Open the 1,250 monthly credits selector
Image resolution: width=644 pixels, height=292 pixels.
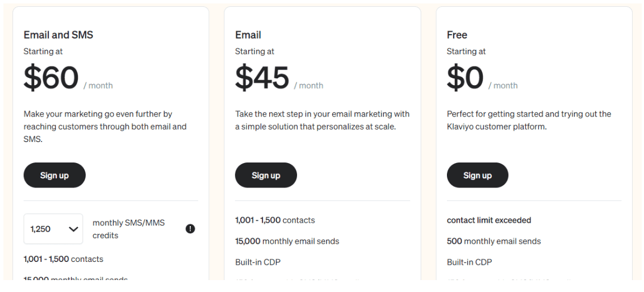pyautogui.click(x=53, y=229)
